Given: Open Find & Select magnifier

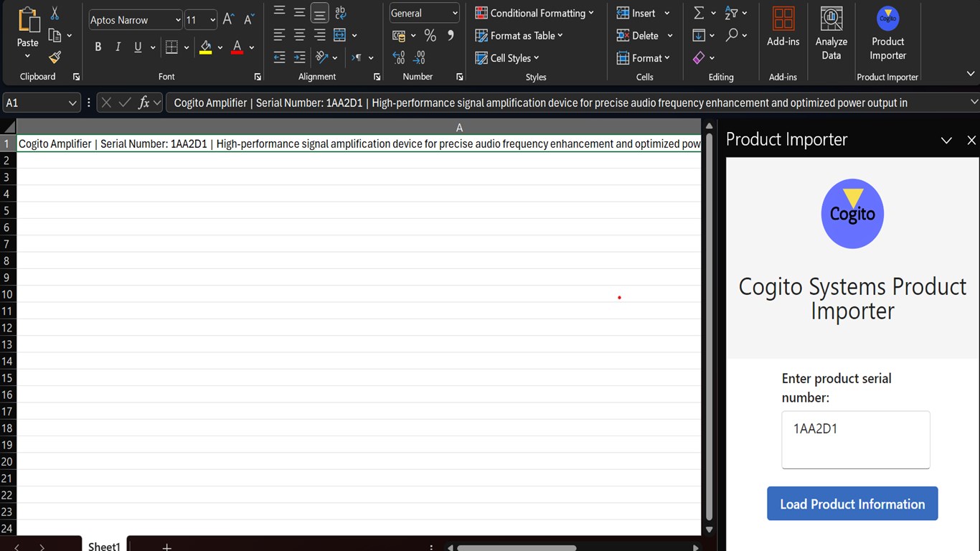Looking at the screenshot, I should click(x=732, y=35).
